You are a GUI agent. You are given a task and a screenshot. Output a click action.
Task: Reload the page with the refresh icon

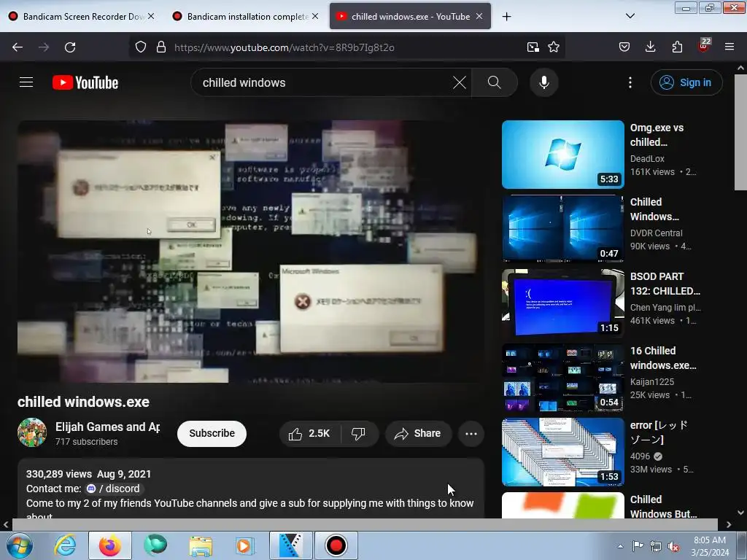[x=70, y=47]
